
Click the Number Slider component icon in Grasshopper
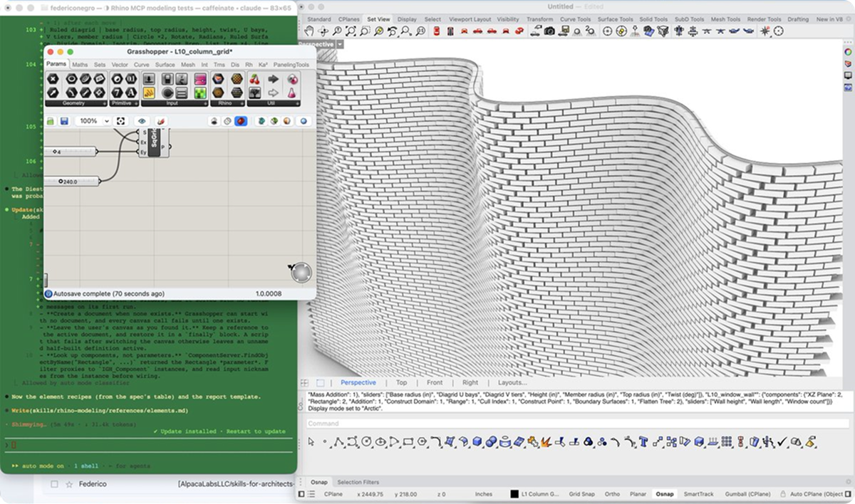coord(149,78)
